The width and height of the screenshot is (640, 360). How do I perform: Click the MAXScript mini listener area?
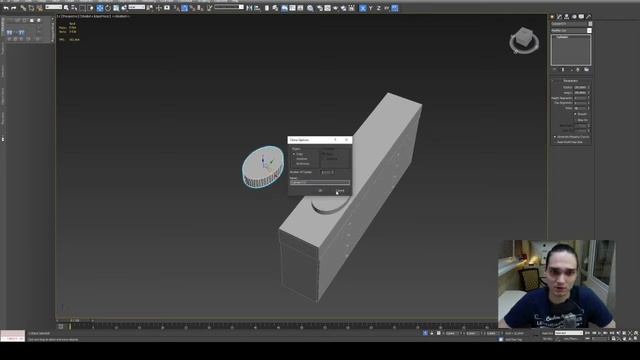tap(13, 336)
